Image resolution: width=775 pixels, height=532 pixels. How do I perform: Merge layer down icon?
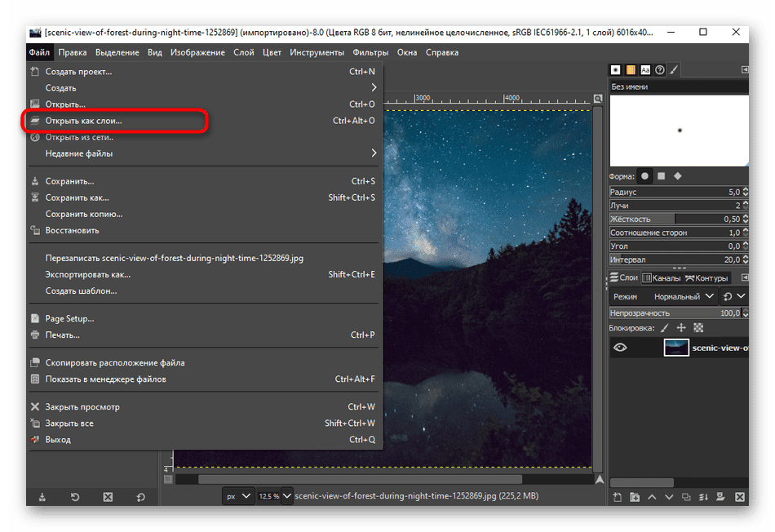703,497
